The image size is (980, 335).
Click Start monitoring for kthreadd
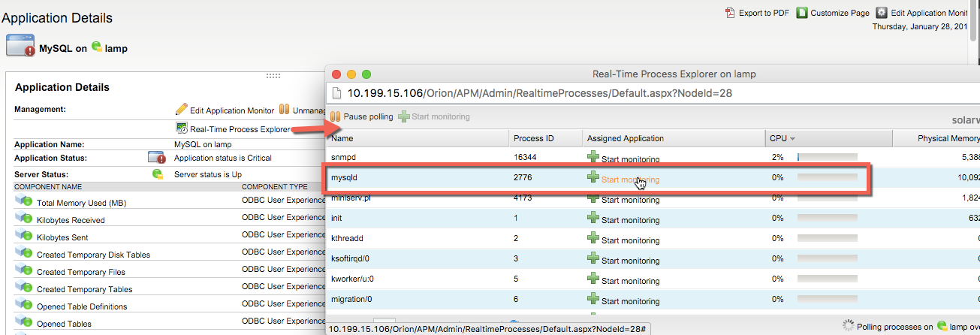click(630, 240)
